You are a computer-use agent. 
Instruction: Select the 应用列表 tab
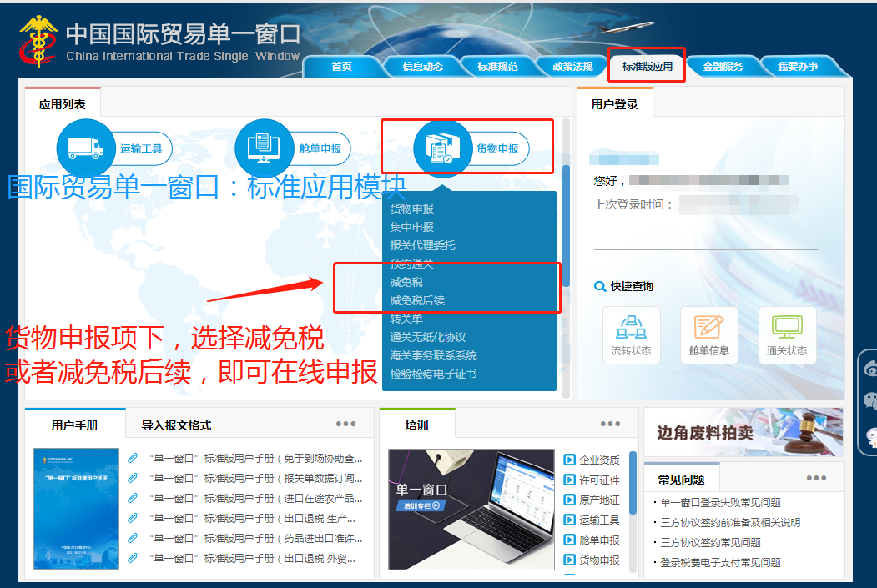pyautogui.click(x=62, y=104)
